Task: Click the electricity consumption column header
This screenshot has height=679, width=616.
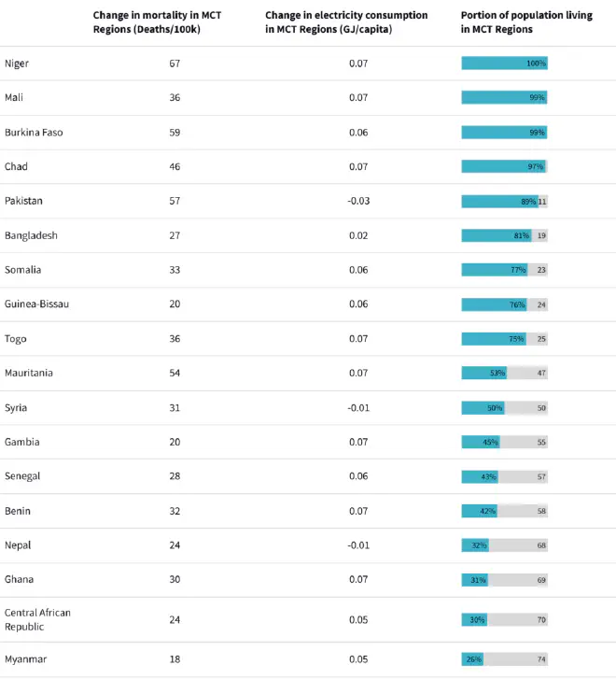Action: pyautogui.click(x=346, y=22)
